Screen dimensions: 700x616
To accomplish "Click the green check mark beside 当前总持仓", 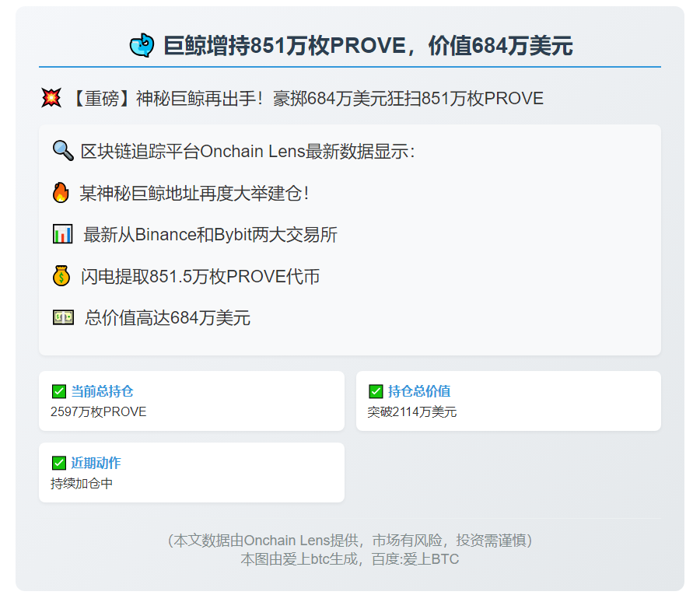I will click(58, 391).
